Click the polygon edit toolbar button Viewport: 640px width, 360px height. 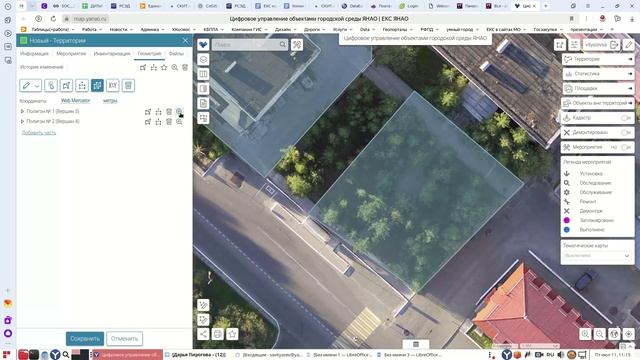click(x=66, y=85)
